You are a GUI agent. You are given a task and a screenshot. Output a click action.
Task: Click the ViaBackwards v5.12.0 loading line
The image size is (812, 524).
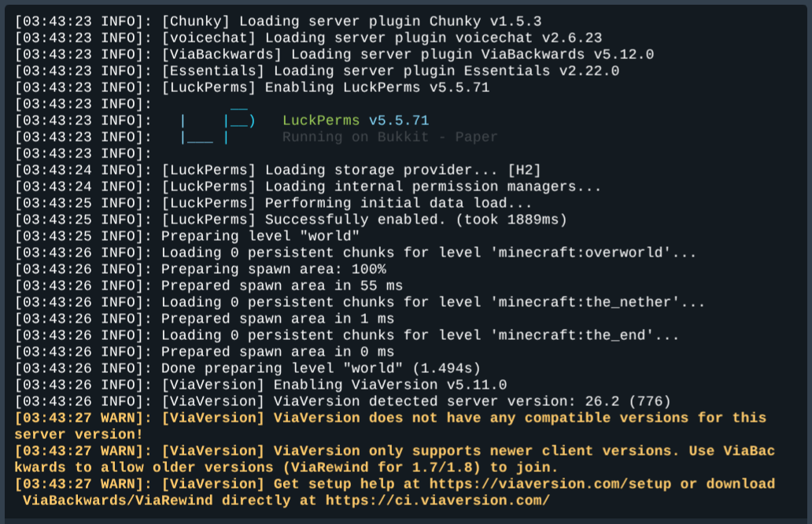tap(334, 54)
